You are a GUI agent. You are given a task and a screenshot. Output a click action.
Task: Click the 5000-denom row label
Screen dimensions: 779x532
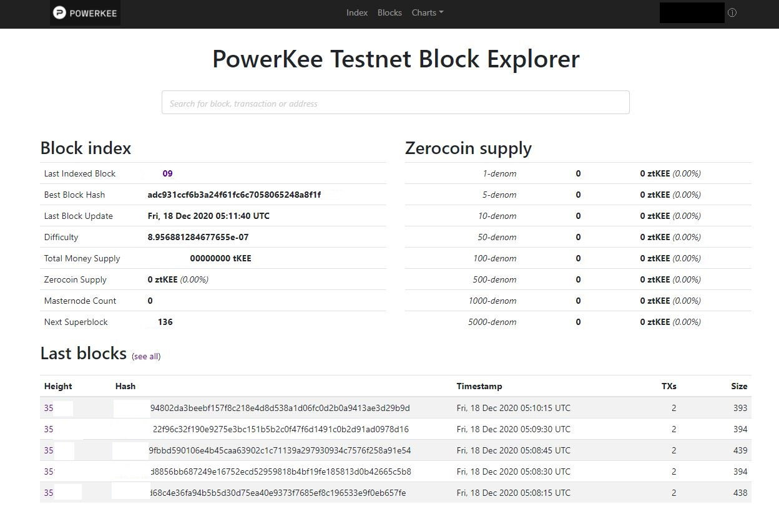492,322
